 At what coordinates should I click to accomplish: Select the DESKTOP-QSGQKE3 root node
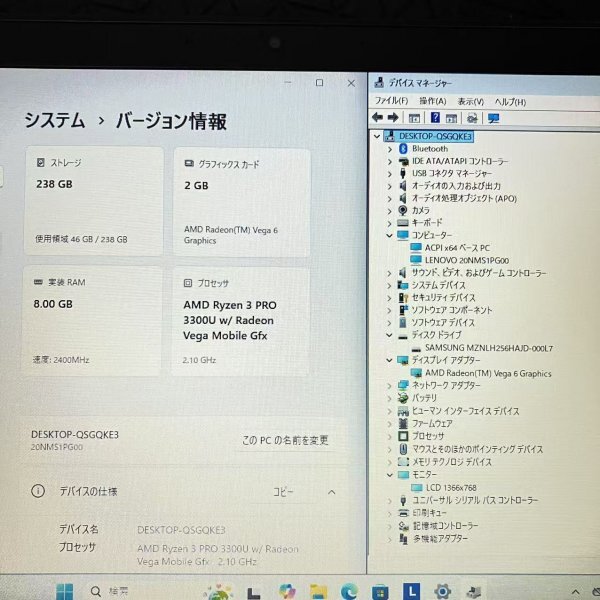point(435,136)
